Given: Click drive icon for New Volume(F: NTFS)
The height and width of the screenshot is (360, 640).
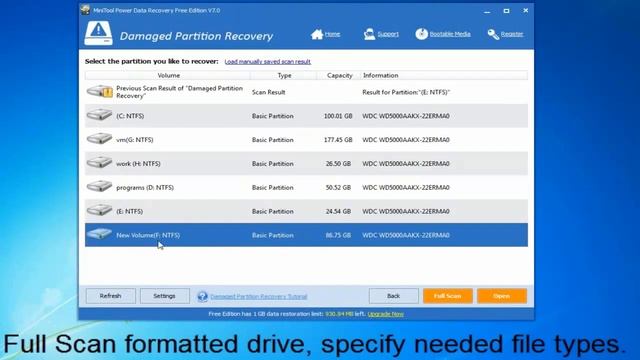Looking at the screenshot, I should coord(99,234).
